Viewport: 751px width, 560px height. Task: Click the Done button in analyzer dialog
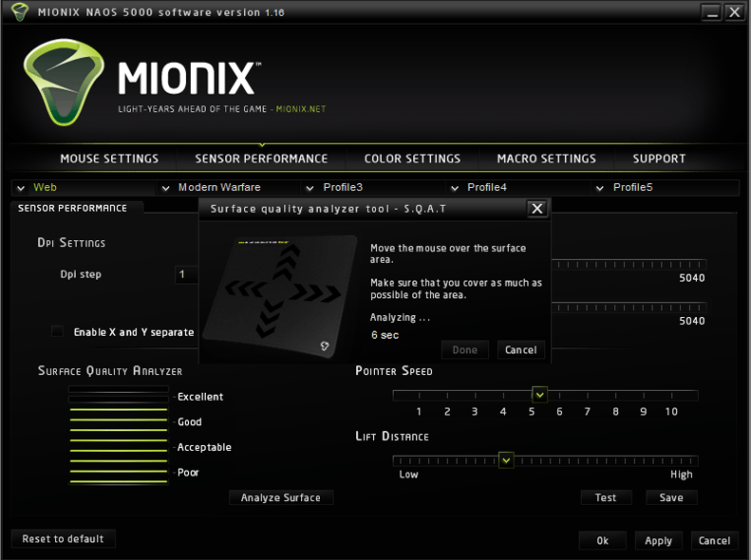tap(465, 350)
